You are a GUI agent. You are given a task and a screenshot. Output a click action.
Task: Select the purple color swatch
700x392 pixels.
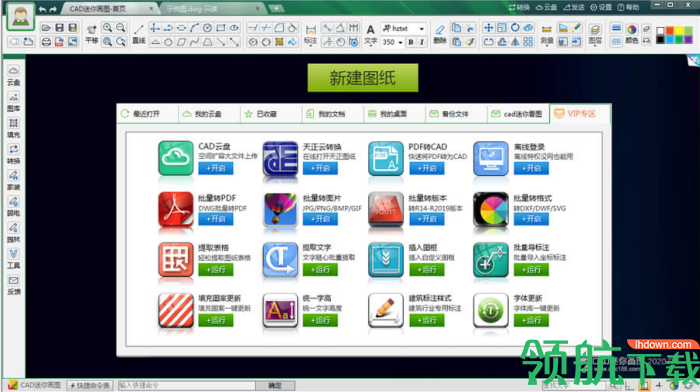point(687,39)
